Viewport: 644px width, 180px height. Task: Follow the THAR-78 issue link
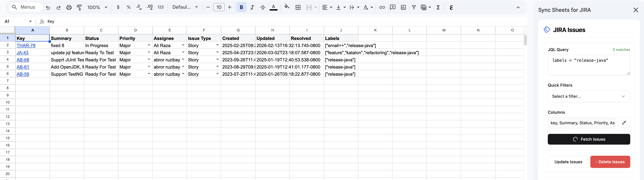[26, 46]
